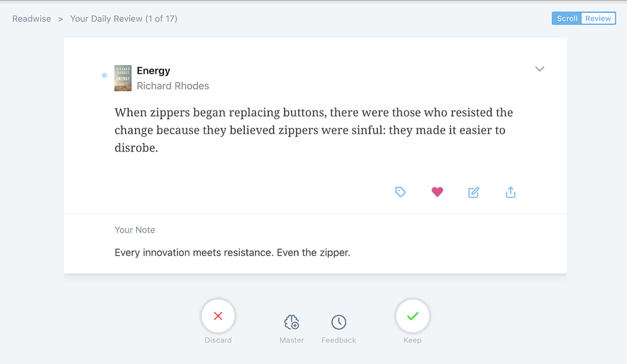Image resolution: width=627 pixels, height=364 pixels.
Task: Switch to Review mode
Action: (598, 18)
